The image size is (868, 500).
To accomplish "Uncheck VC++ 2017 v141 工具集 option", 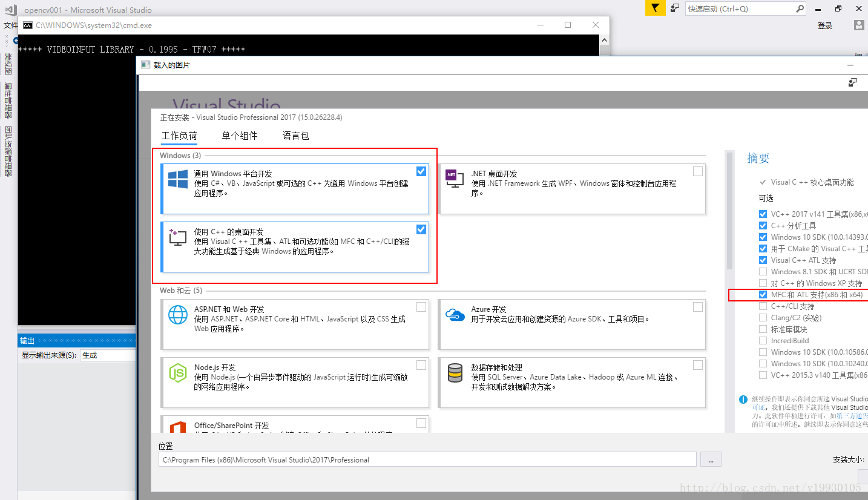I will click(x=763, y=214).
